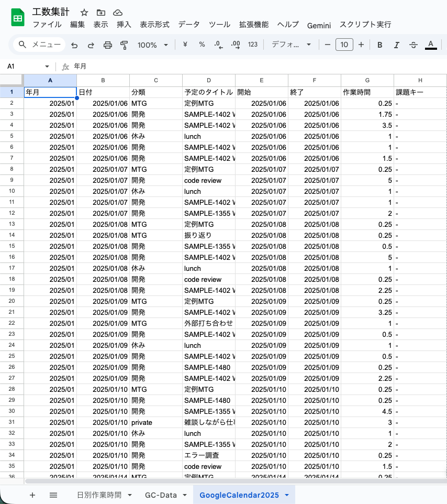
Task: Switch to the GC-Data tab
Action: 161,495
